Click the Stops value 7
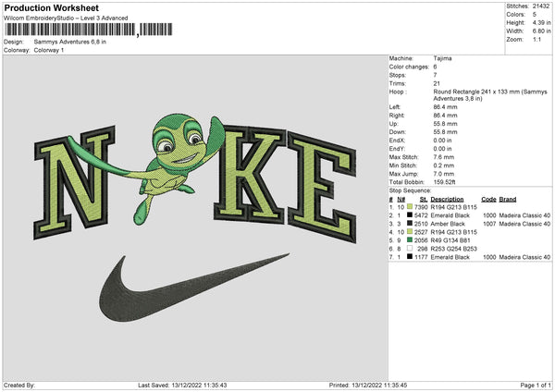This screenshot has height=392, width=555. click(x=435, y=75)
